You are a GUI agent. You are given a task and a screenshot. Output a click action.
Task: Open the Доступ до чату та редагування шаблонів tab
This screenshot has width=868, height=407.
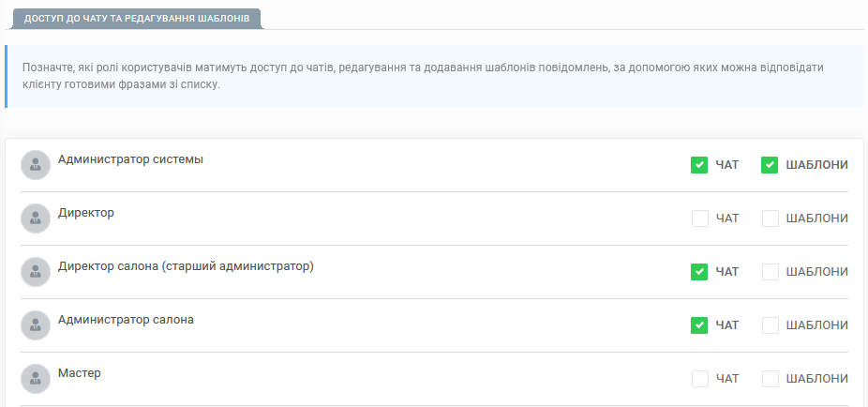point(137,19)
